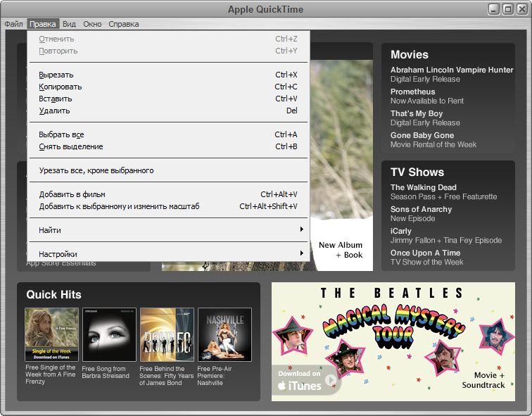Open the Окно menu
532x416 pixels.
pos(92,24)
